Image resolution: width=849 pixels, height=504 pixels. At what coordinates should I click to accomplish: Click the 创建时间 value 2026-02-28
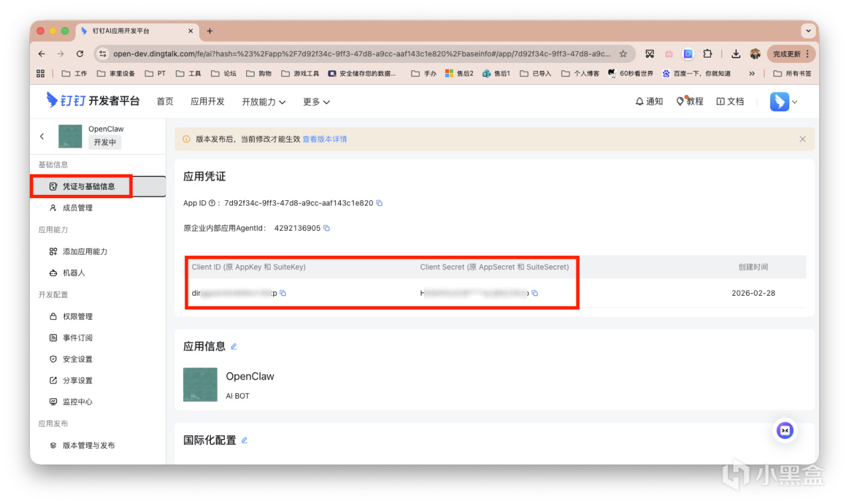click(x=753, y=293)
